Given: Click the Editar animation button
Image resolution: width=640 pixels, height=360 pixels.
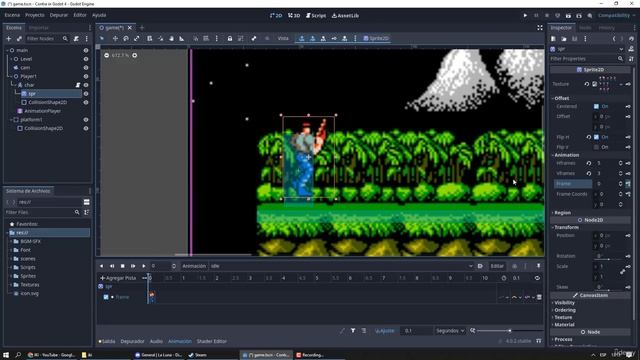Looking at the screenshot, I should tap(497, 266).
